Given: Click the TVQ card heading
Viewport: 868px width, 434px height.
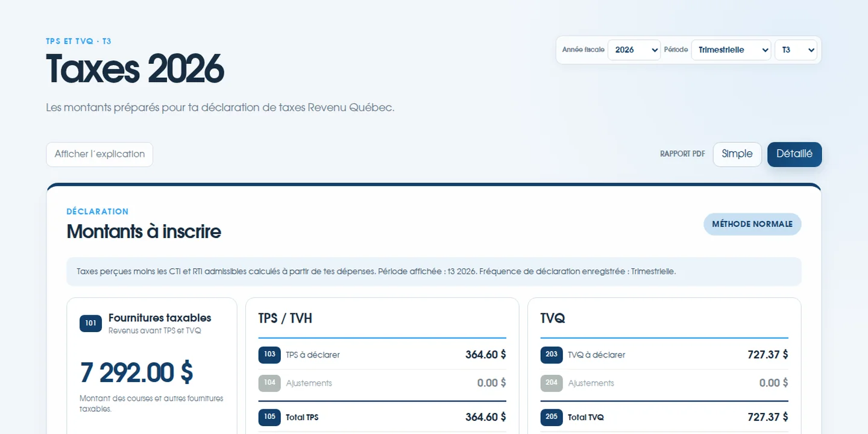Looking at the screenshot, I should click(553, 318).
